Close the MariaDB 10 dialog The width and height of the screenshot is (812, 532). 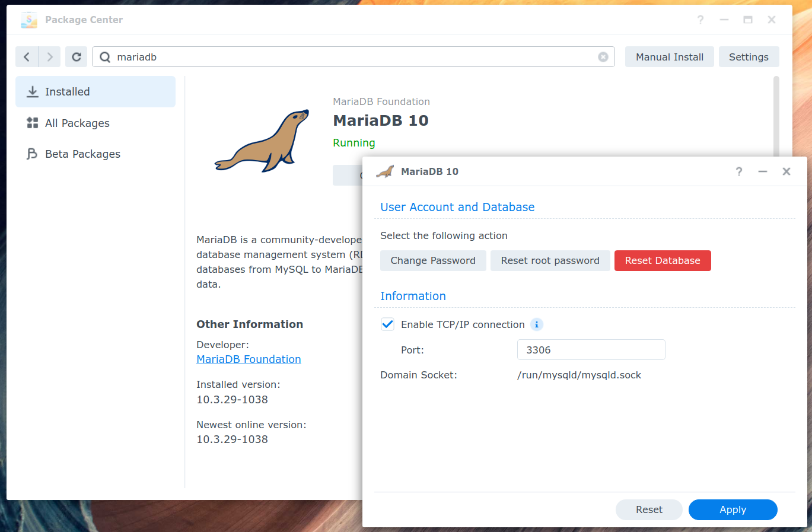coord(786,171)
